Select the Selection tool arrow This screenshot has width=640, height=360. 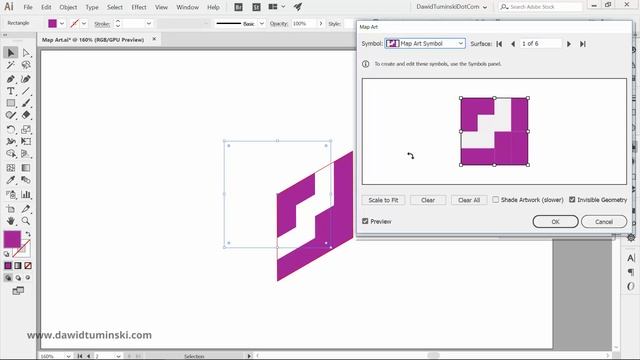pos(11,53)
